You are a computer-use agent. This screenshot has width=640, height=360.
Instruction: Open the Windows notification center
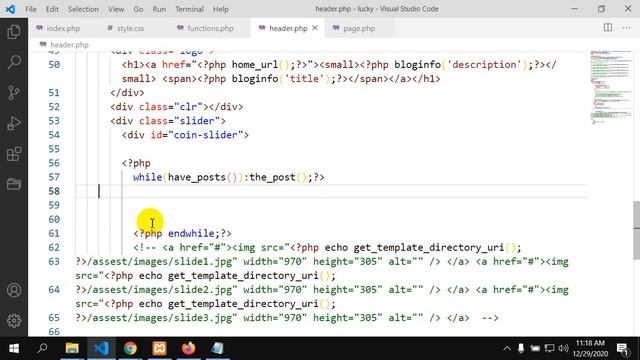[622, 349]
